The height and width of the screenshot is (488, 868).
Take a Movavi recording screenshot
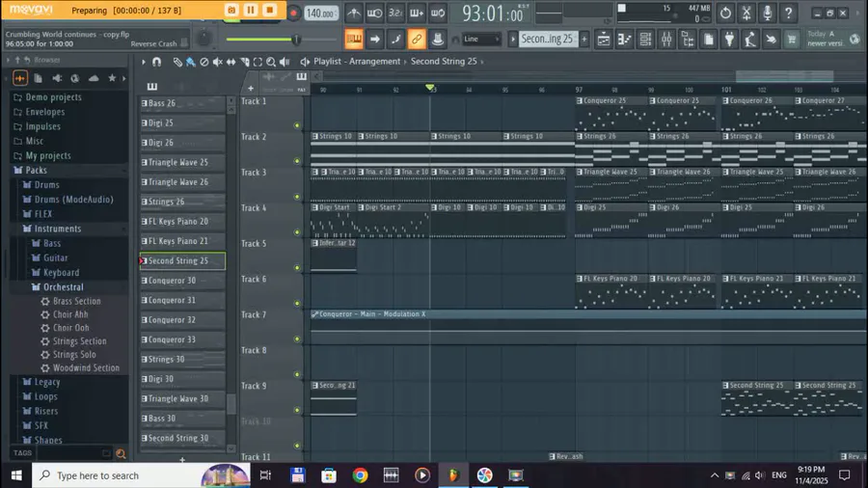(x=231, y=10)
